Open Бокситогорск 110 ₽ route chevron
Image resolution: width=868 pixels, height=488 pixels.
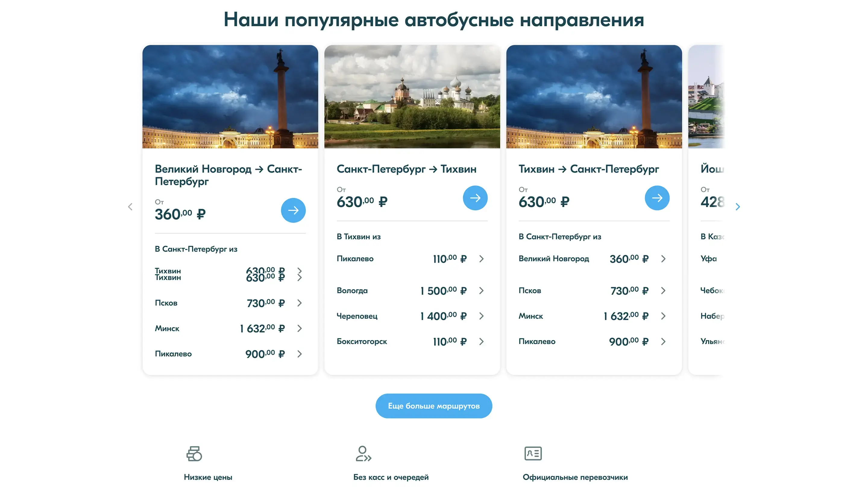(x=481, y=342)
